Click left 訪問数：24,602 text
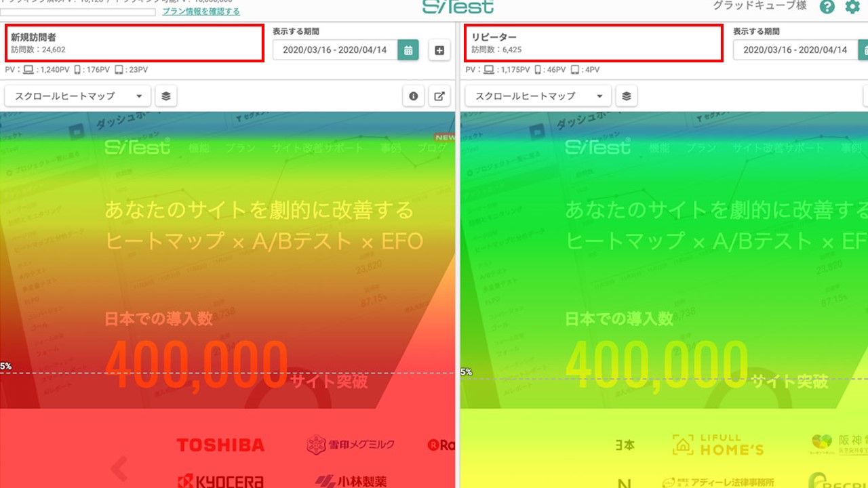 coord(38,49)
